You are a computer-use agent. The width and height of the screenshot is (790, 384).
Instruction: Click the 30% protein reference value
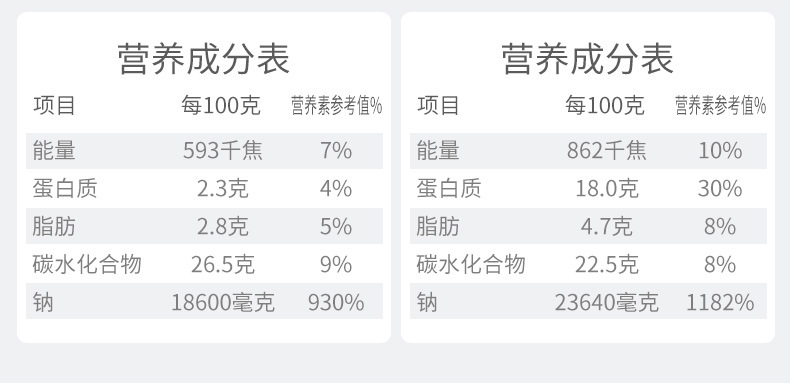tap(720, 188)
